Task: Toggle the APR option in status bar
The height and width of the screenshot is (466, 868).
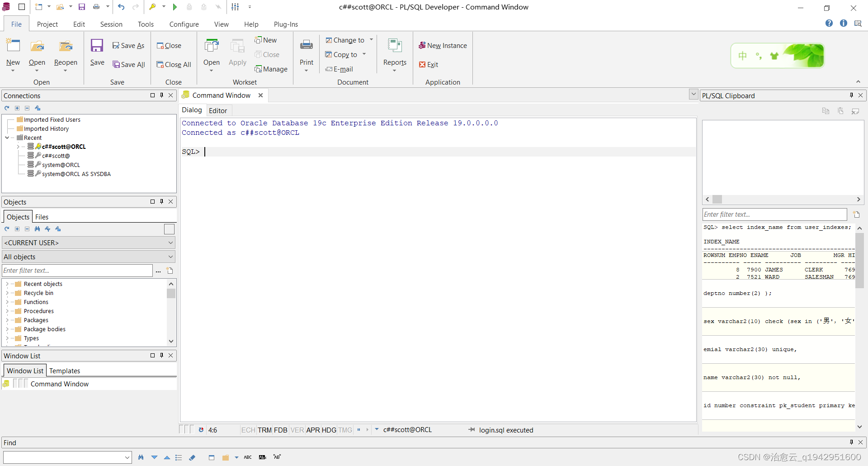Action: (x=313, y=430)
